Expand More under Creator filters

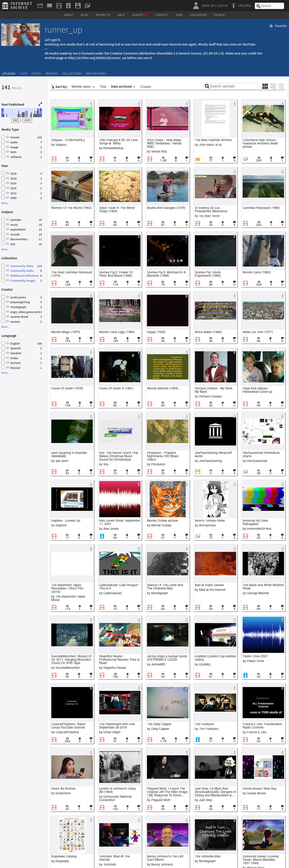click(5, 327)
